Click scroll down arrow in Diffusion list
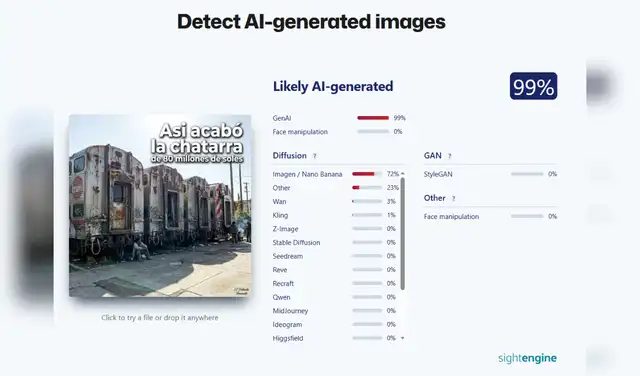This screenshot has height=376, width=640. pos(402,338)
